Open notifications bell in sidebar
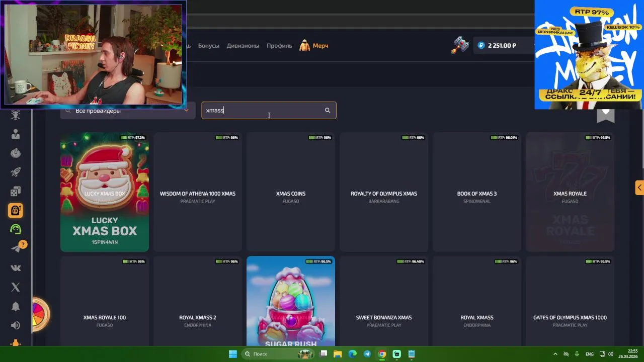644x362 pixels. pos(16,306)
